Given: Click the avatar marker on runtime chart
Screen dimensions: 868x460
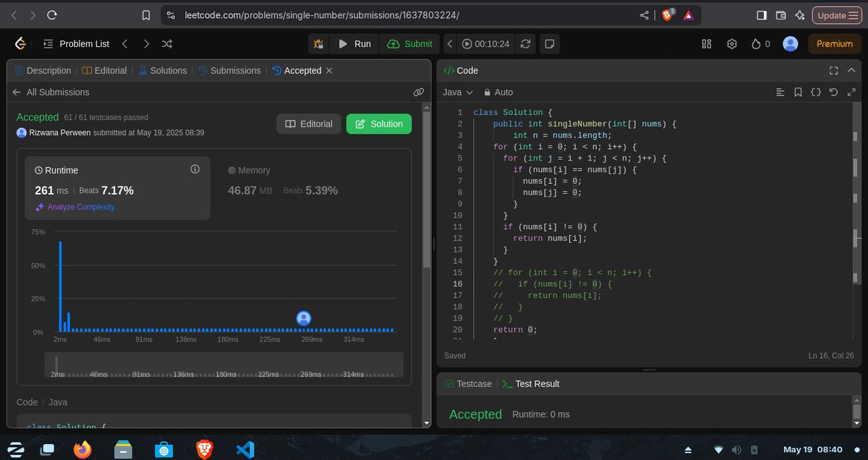Looking at the screenshot, I should (304, 318).
